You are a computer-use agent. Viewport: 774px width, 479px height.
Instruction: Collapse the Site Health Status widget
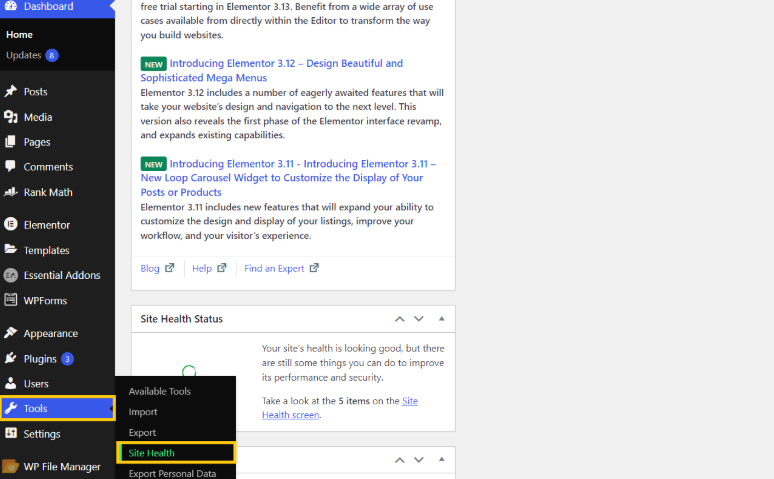pyautogui.click(x=441, y=319)
